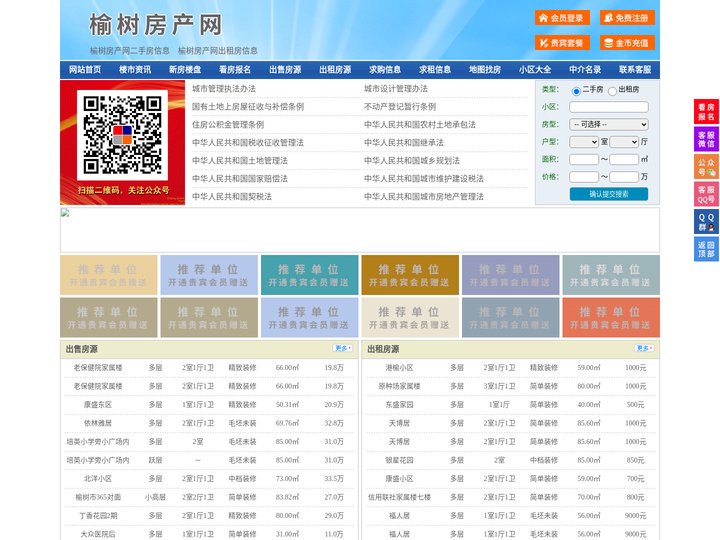This screenshot has height=540, width=720.
Task: Open the 信用联社家属楼七楼 rental listing
Action: pos(399,497)
